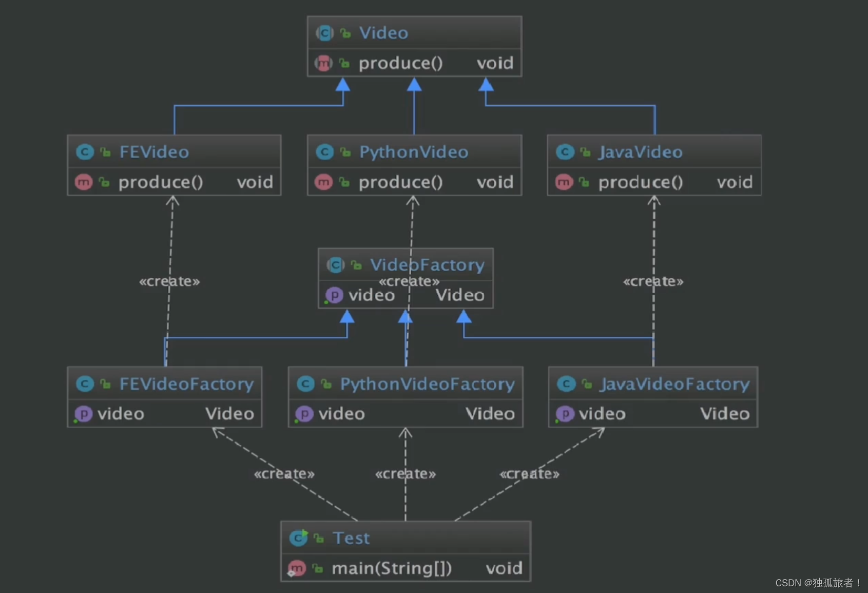The height and width of the screenshot is (593, 868).
Task: Click the «create» label below FEVideo
Action: [169, 281]
